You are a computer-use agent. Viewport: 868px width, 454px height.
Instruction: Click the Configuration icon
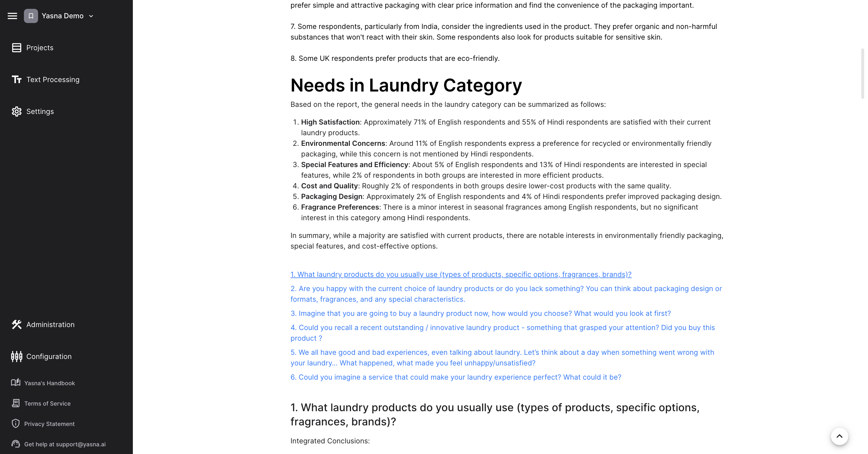tap(17, 356)
